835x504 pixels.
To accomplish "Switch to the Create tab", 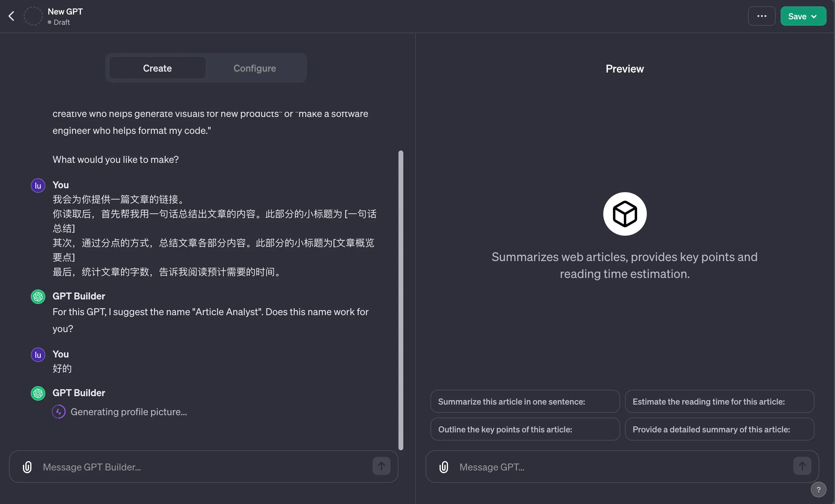I will coord(157,68).
